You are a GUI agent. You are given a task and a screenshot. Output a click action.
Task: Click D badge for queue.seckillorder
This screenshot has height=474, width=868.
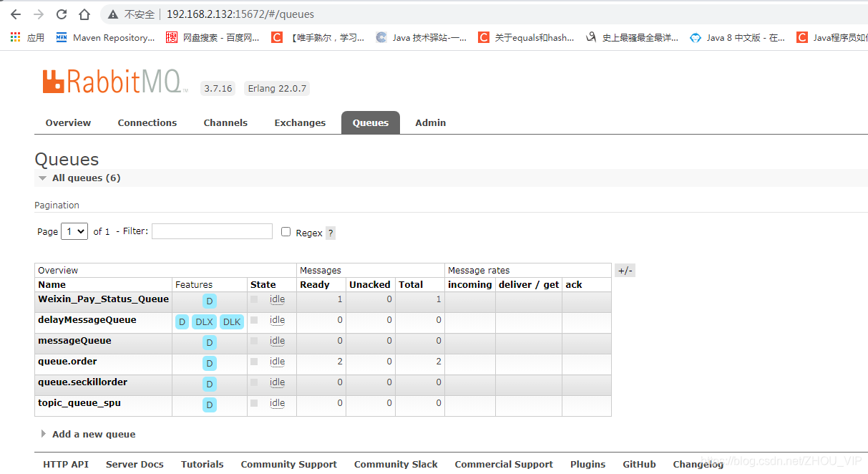coord(209,384)
